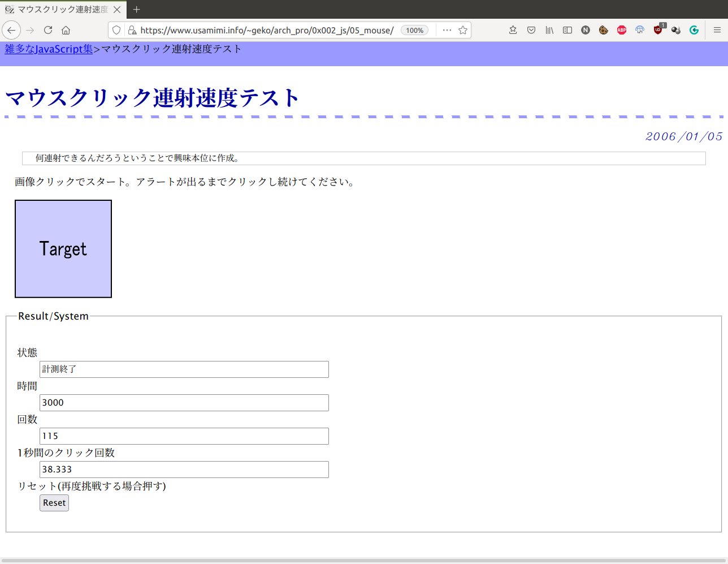Screen dimensions: 728x564
Task: Click the page heading マウスクリック連射速度テスト
Action: coord(153,98)
